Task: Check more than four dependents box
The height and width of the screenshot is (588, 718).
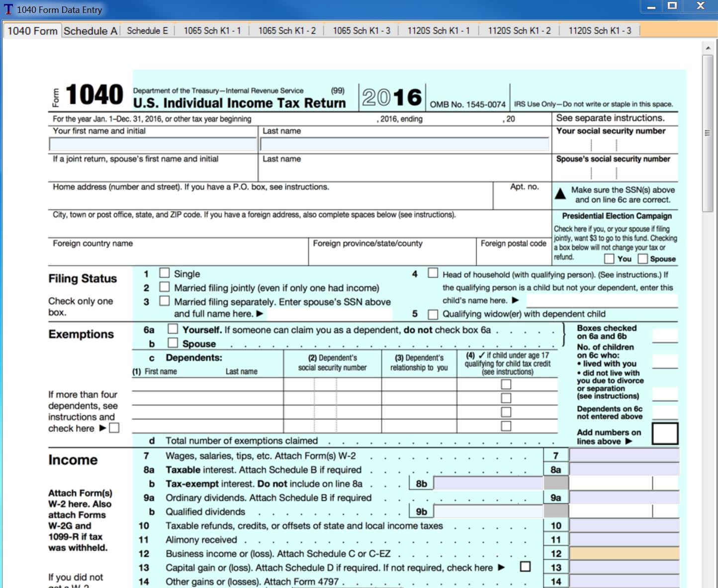Action: click(114, 428)
